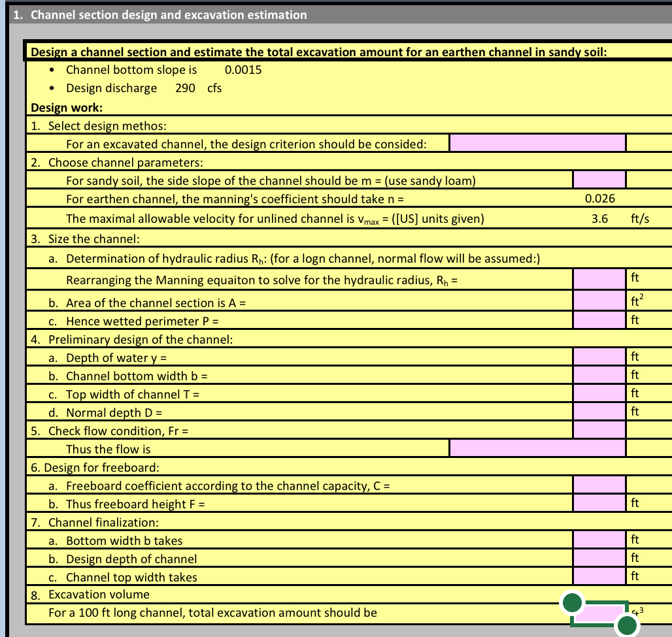The height and width of the screenshot is (637, 672).
Task: Select the design criterion input cell
Action: pyautogui.click(x=536, y=143)
